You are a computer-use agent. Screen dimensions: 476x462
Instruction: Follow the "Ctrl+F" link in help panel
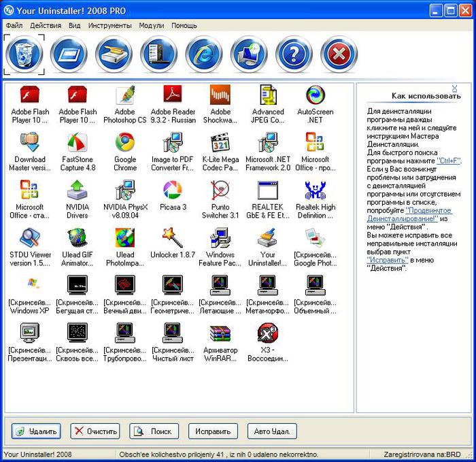[x=449, y=161]
